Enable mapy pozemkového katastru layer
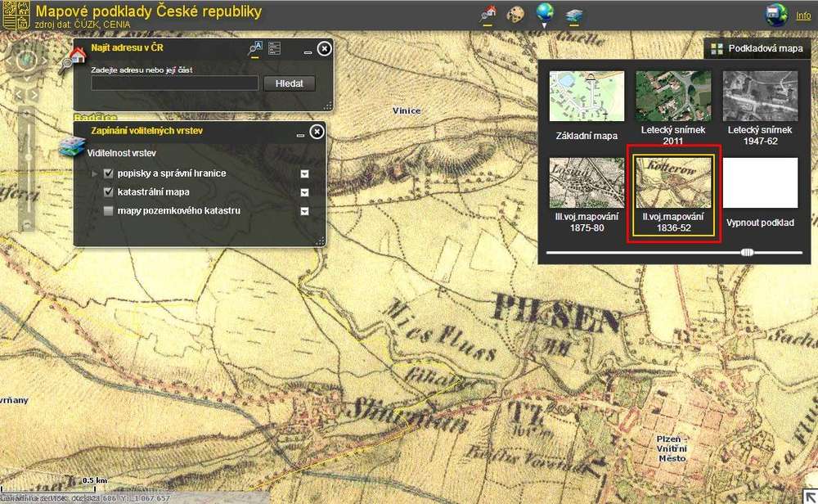 (x=108, y=211)
